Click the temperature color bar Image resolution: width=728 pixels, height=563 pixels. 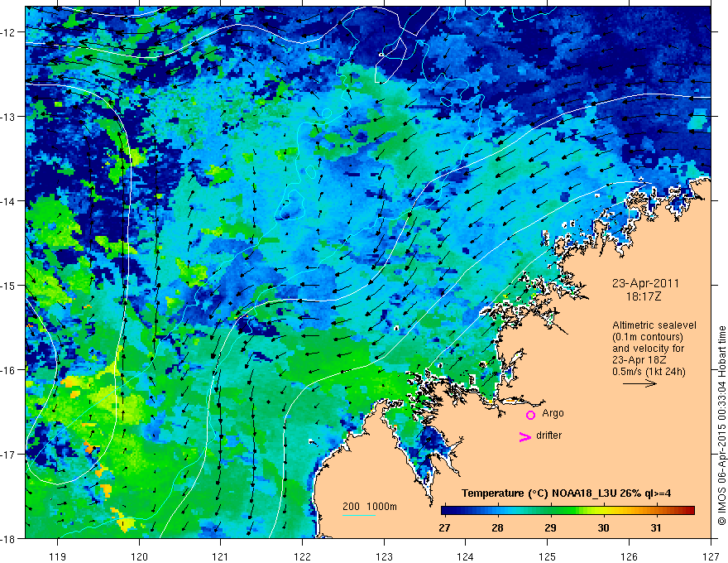tap(568, 511)
